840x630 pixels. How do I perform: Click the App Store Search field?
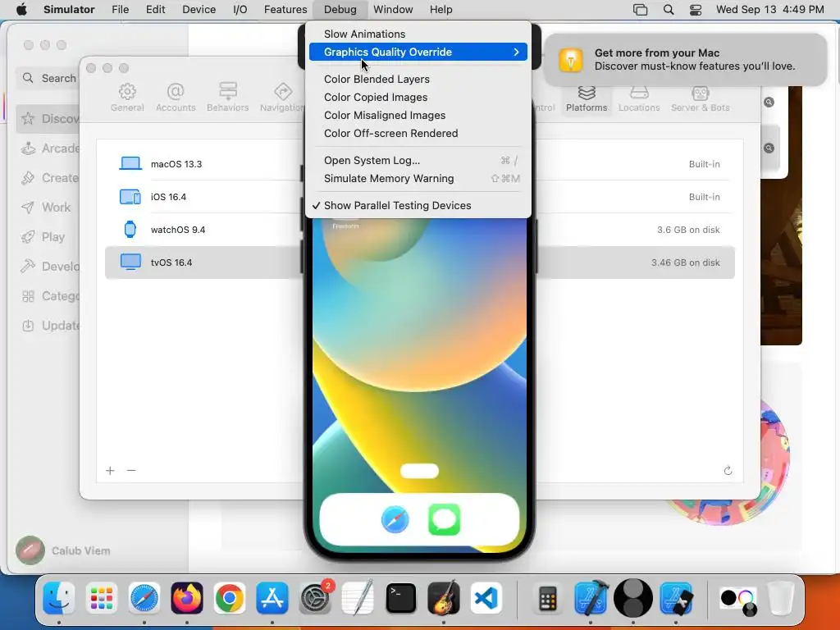tap(48, 78)
